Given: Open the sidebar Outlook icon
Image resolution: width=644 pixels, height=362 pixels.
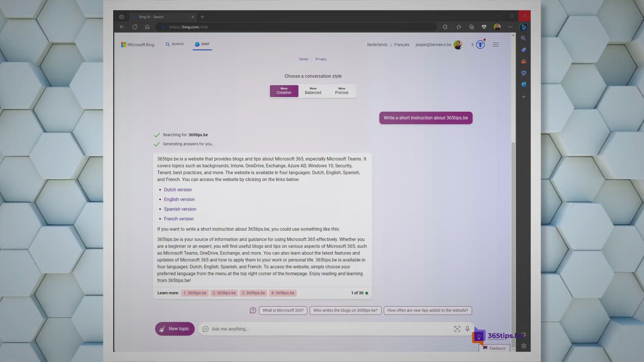Looking at the screenshot, I should (x=524, y=84).
